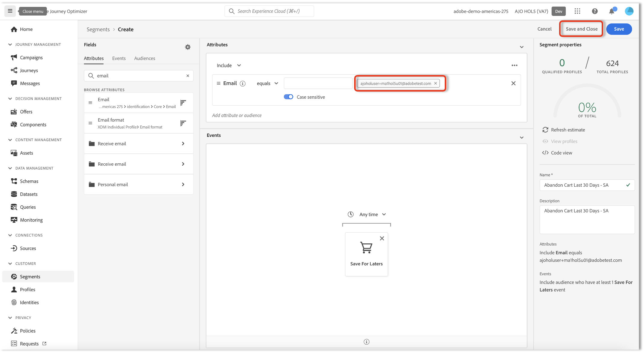Click the Save and Close button
Viewport: 644px width, 353px height.
tap(582, 29)
